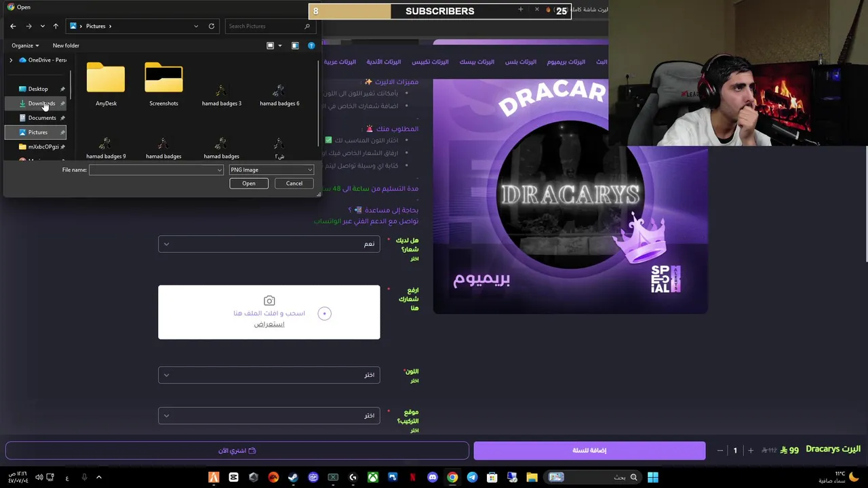Open the Screenshots folder
Image resolution: width=868 pixels, height=488 pixels.
coord(163,84)
